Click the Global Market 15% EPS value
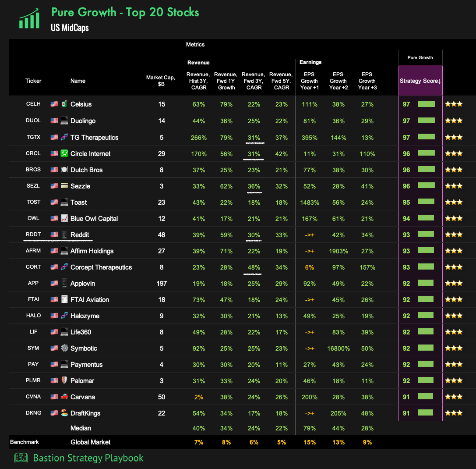Screen dimensions: 476x469 (x=309, y=442)
